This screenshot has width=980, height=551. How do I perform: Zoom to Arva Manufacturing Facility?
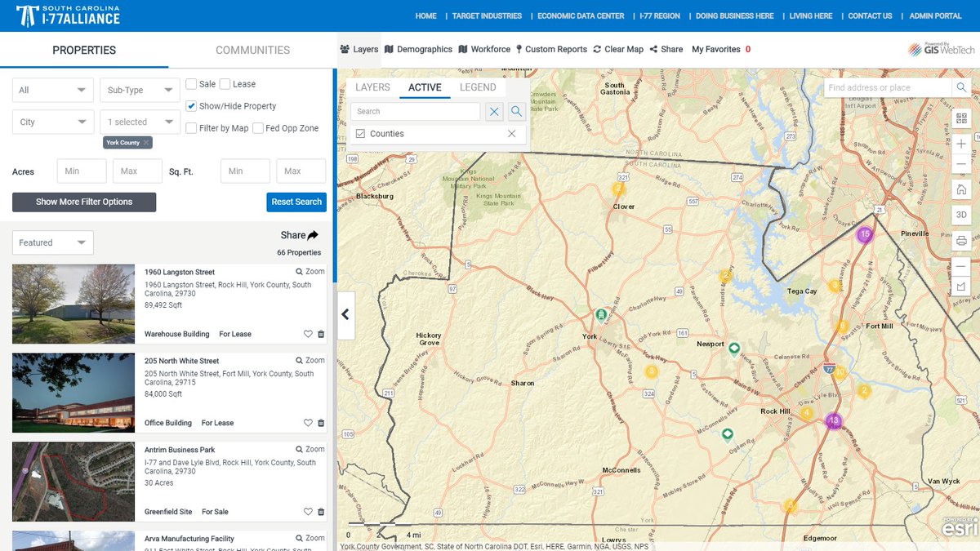[x=310, y=539]
